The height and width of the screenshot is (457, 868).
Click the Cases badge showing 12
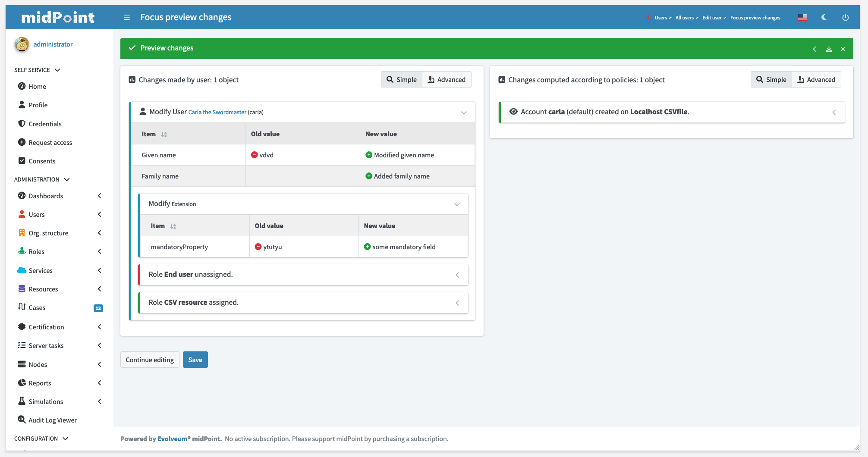coord(98,308)
